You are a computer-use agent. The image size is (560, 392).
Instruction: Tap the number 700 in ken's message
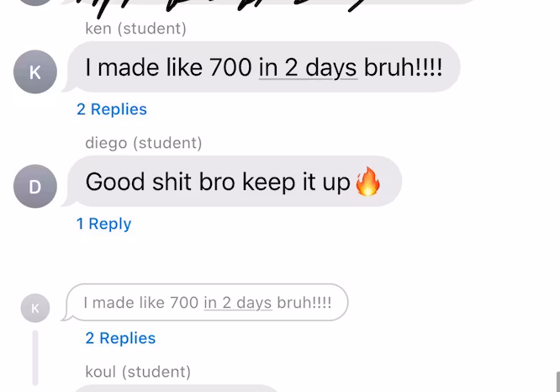click(x=230, y=67)
